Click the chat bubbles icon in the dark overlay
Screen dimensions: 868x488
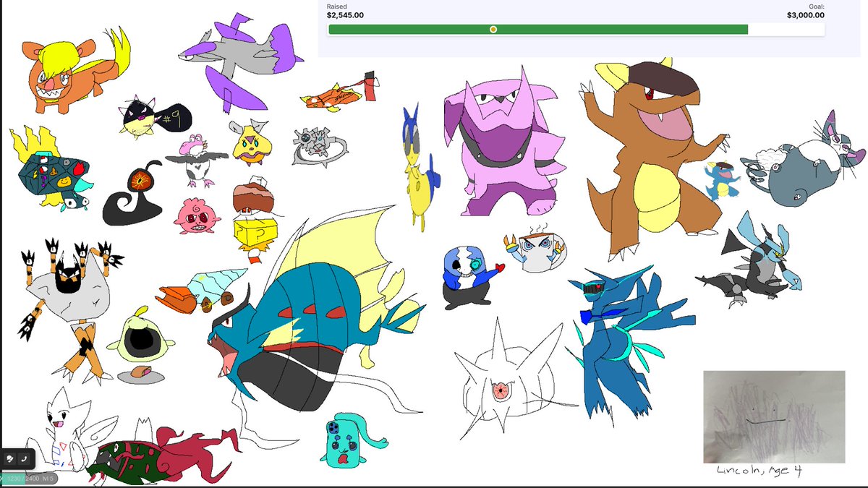click(x=10, y=458)
